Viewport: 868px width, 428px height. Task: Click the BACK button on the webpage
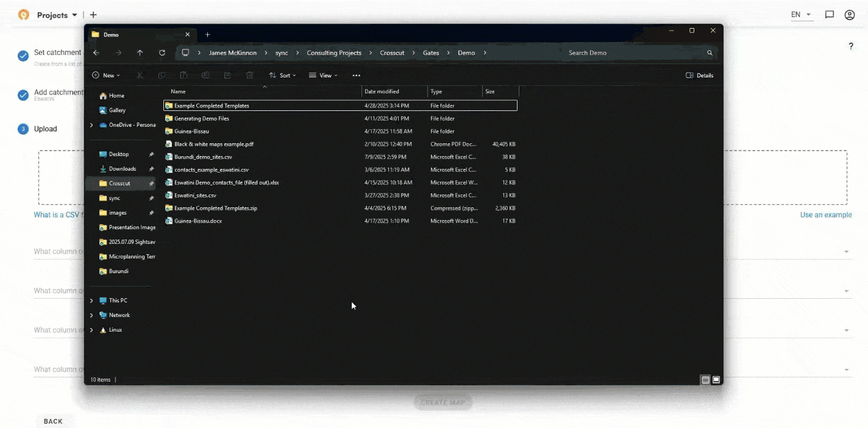coord(53,421)
